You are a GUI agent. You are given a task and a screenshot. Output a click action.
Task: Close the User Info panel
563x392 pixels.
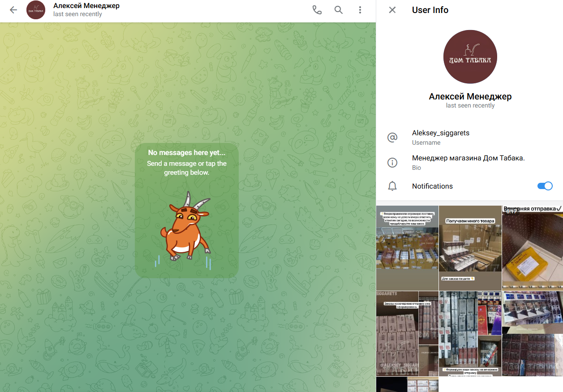click(392, 10)
